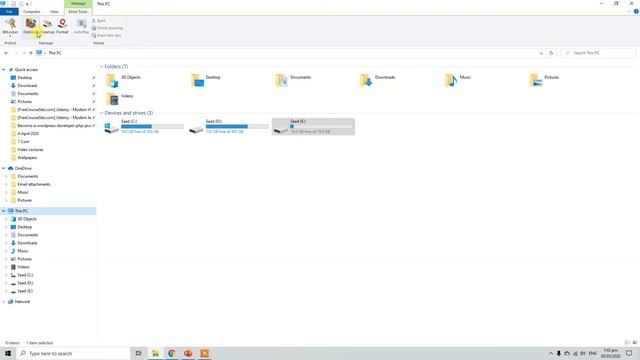Open the Windows Start menu

point(8,353)
